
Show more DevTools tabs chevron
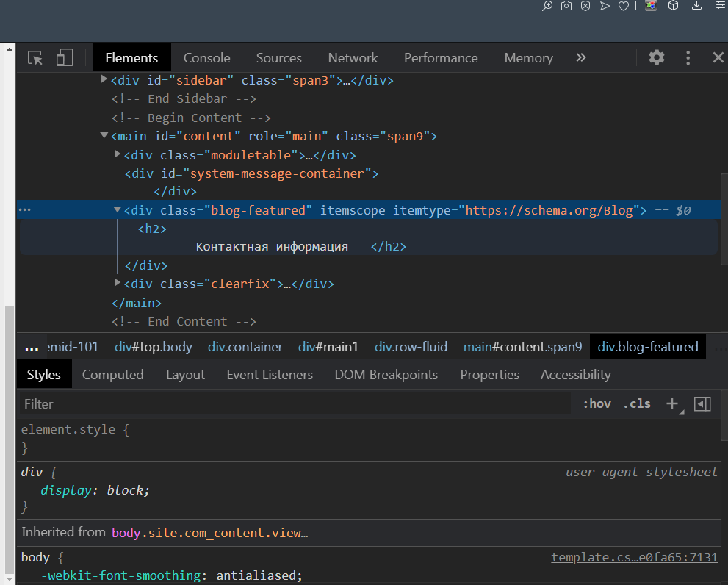click(x=581, y=57)
